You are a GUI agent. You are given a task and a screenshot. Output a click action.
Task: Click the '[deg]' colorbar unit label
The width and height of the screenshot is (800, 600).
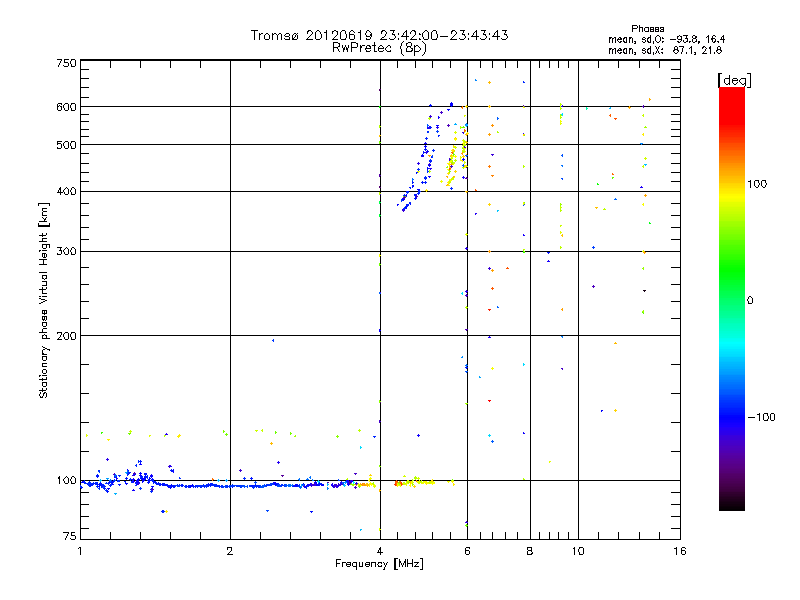[x=734, y=80]
